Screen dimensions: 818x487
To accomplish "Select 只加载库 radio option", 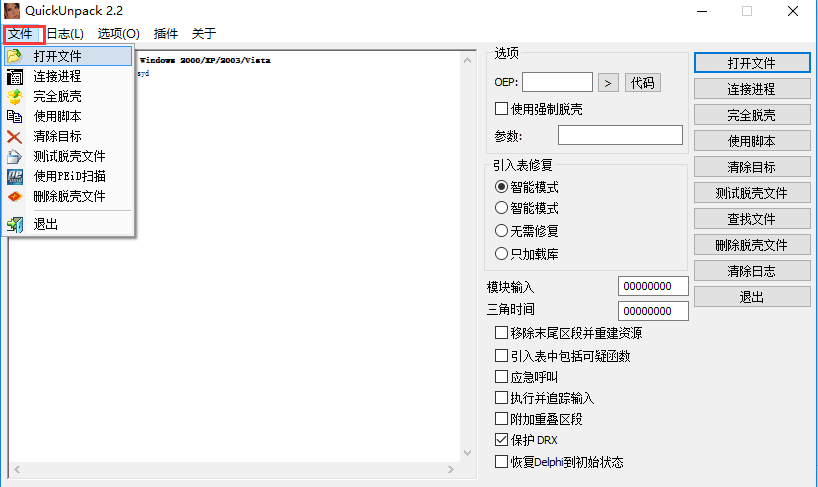I will [x=501, y=253].
